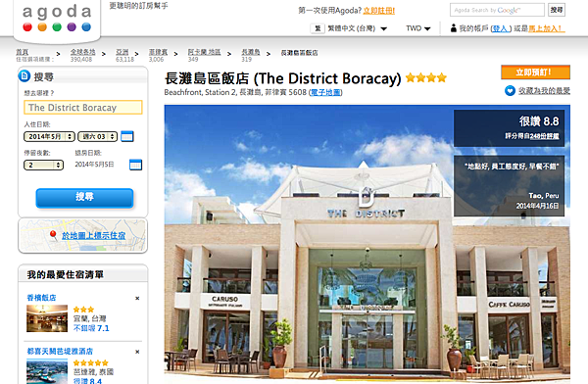Click the 我的最愛住宿清單 heading
The width and height of the screenshot is (588, 384).
click(65, 275)
